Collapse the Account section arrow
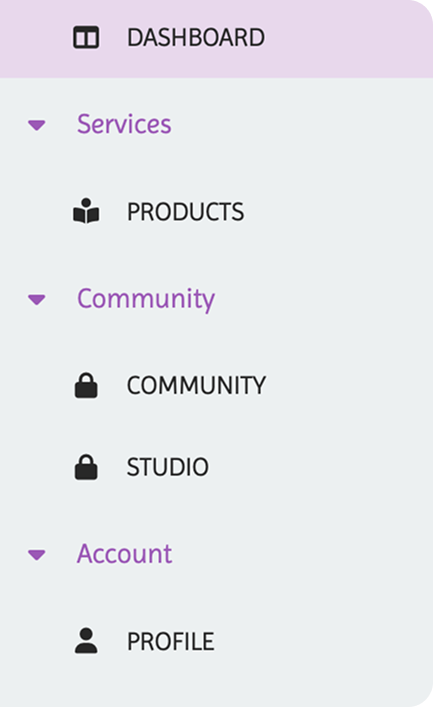 [37, 555]
